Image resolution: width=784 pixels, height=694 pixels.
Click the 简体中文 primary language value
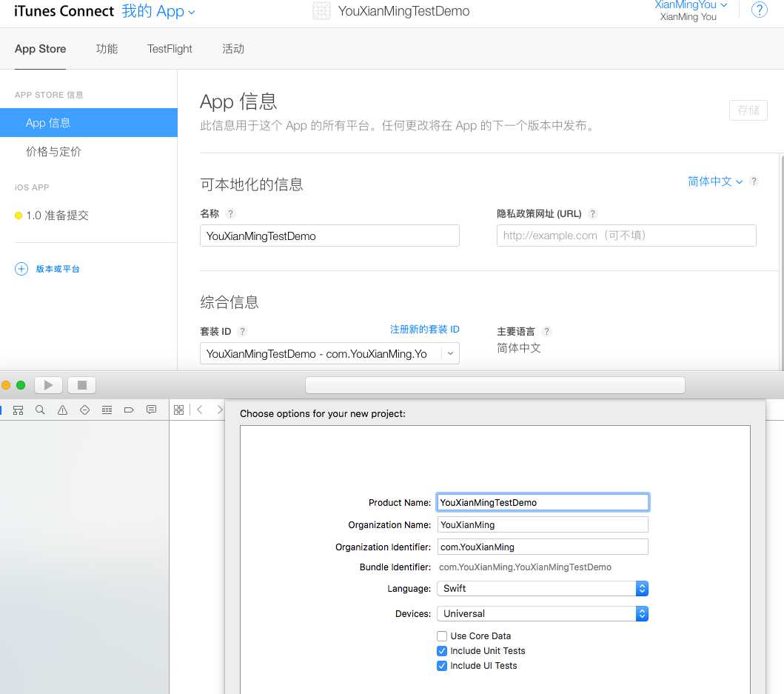(x=518, y=348)
